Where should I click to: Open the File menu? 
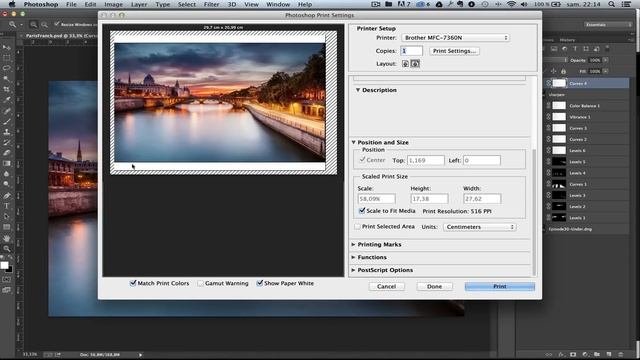point(71,4)
